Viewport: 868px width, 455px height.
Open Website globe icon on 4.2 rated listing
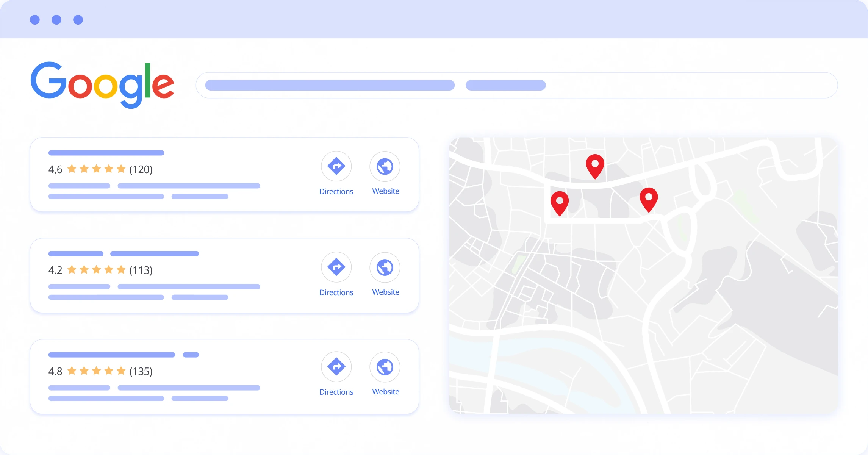[x=385, y=267]
